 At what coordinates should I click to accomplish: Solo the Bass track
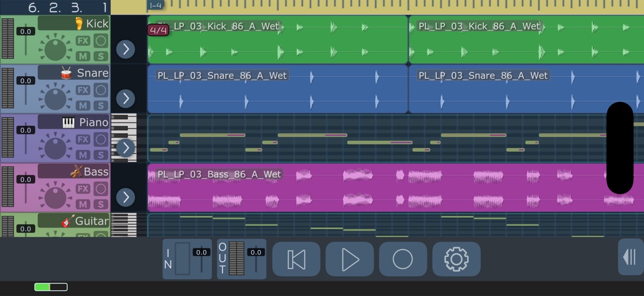(101, 204)
